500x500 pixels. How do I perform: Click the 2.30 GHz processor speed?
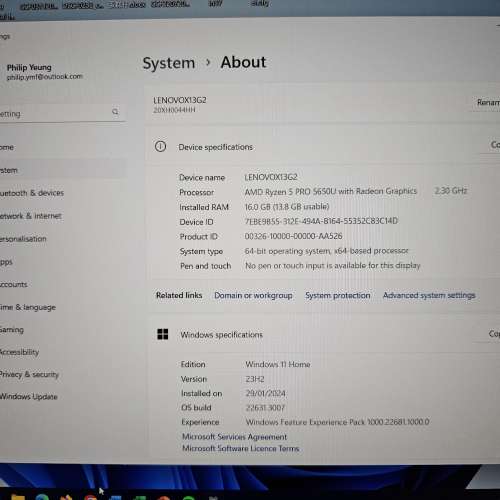coord(451,191)
